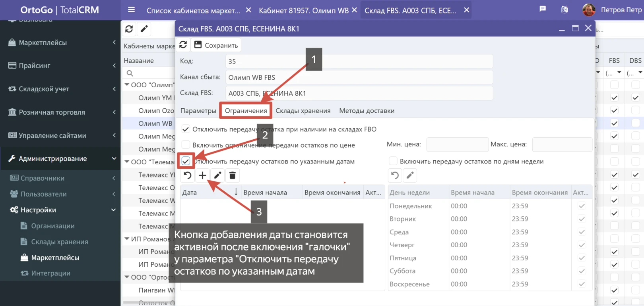The height and width of the screenshot is (306, 644).
Task: Click the add date plus icon
Action: [x=202, y=175]
